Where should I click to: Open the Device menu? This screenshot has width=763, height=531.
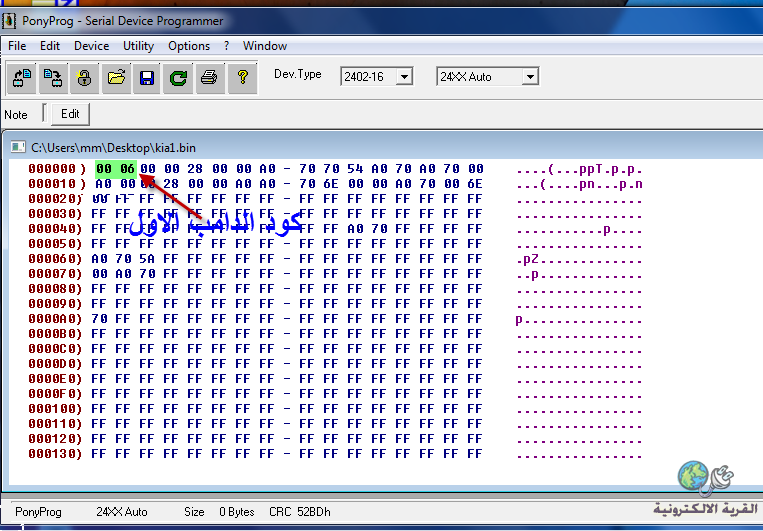[x=91, y=46]
